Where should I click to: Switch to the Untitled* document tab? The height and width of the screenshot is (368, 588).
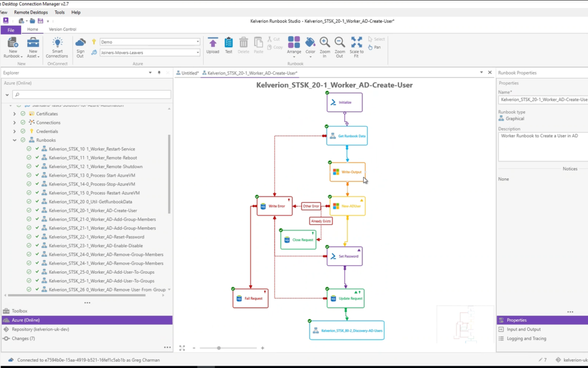(x=187, y=73)
